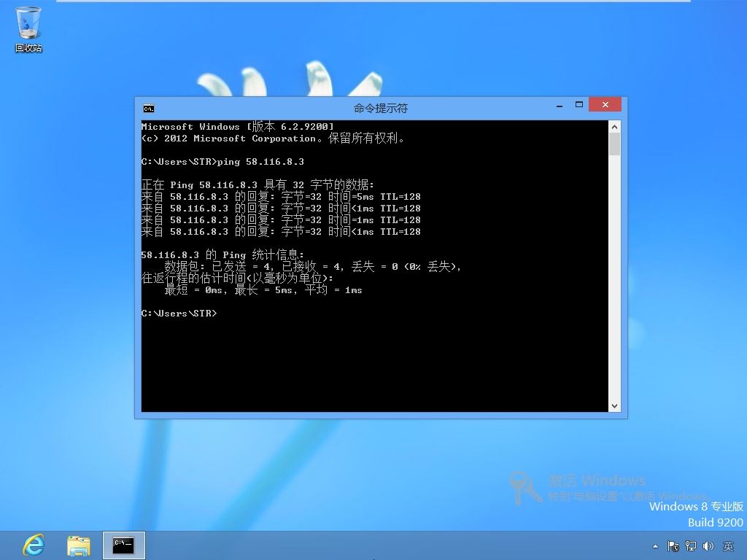
Task: Close the Command Prompt window
Action: click(605, 105)
